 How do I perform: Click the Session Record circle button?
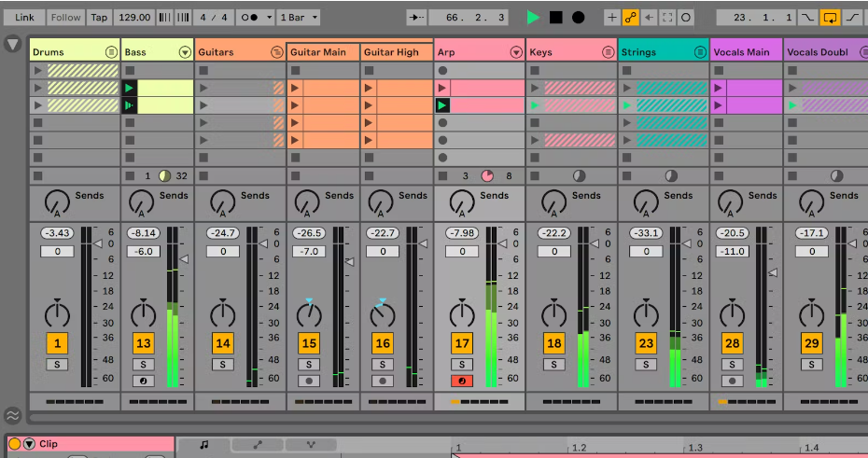tap(686, 18)
